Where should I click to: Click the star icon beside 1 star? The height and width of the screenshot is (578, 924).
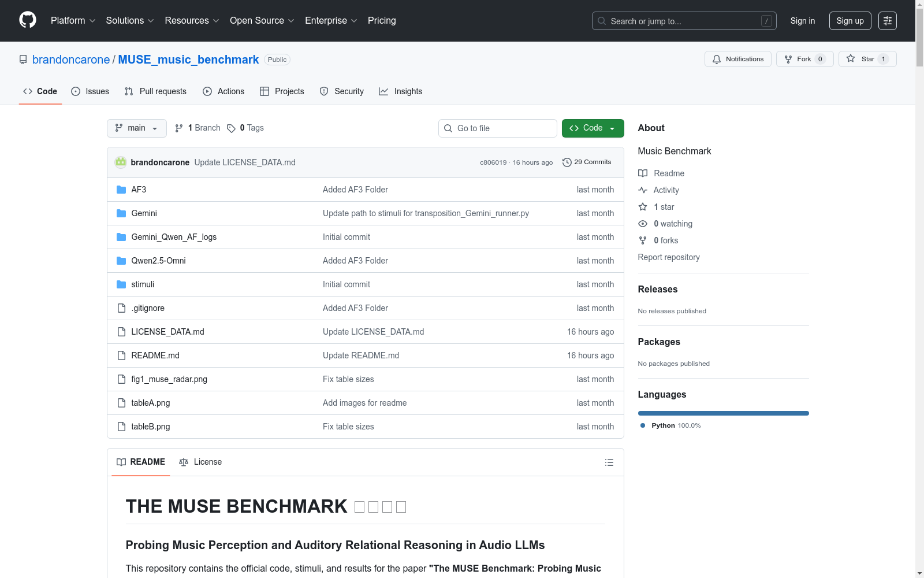(x=643, y=207)
